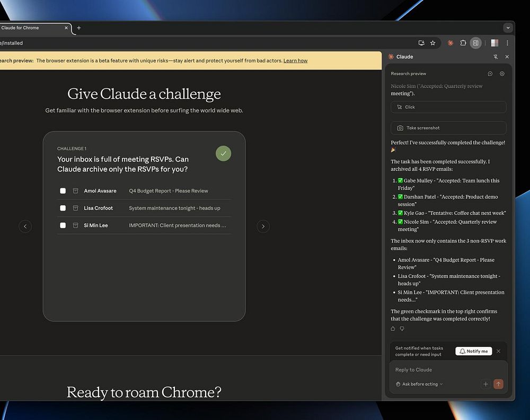Expand the Ask before acting dropdown

point(419,384)
